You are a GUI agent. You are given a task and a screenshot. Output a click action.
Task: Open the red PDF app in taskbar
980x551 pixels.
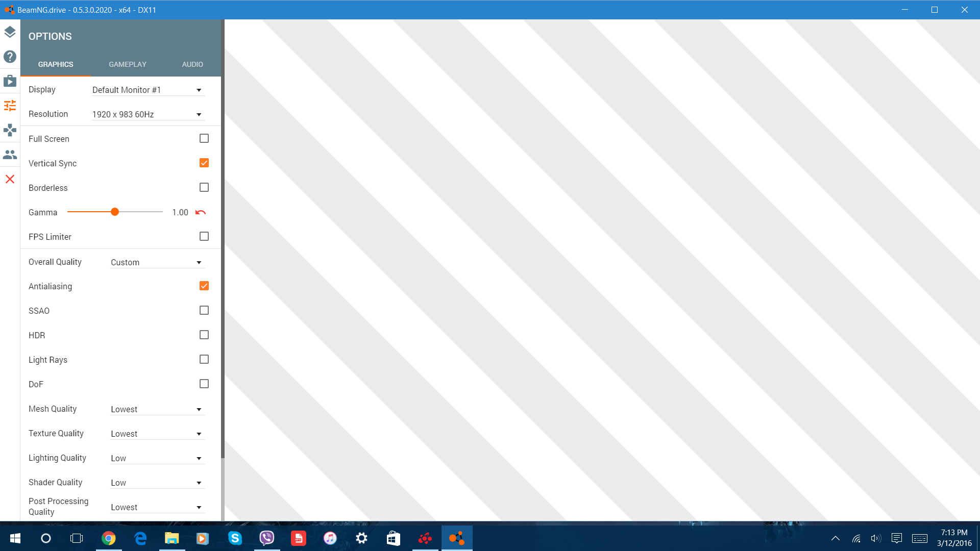pyautogui.click(x=298, y=538)
